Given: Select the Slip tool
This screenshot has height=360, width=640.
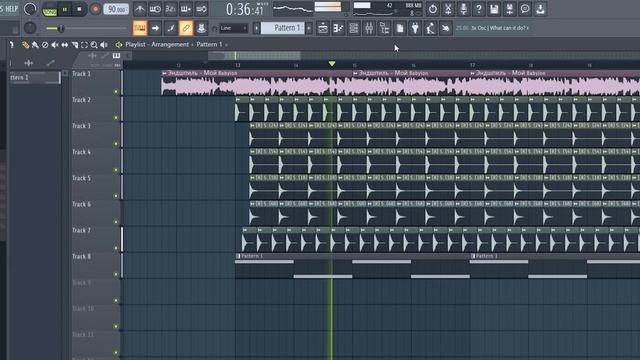Looking at the screenshot, I should pos(64,44).
